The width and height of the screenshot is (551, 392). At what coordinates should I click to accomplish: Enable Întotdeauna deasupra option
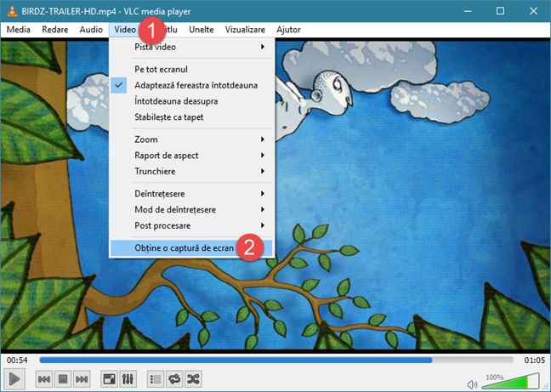(x=192, y=101)
